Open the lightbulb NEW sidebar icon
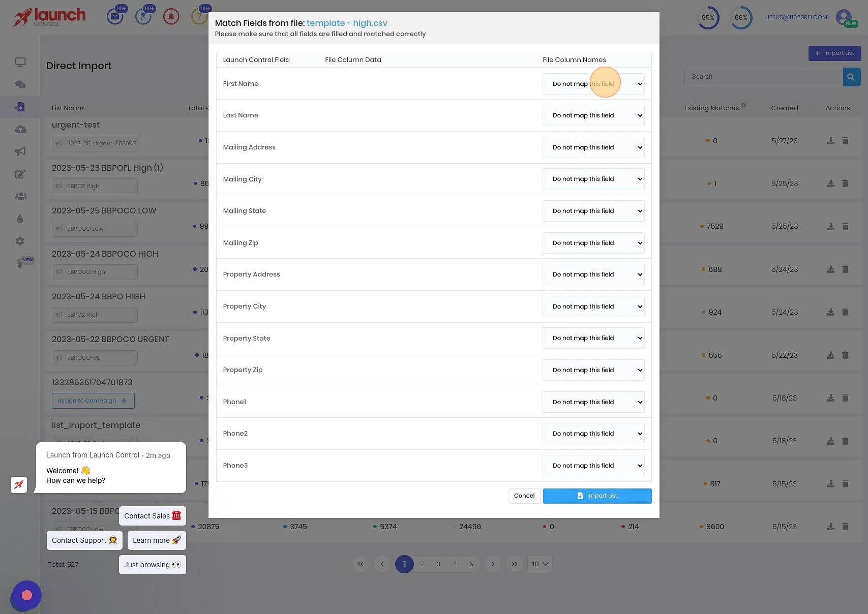This screenshot has height=614, width=868. point(20,263)
